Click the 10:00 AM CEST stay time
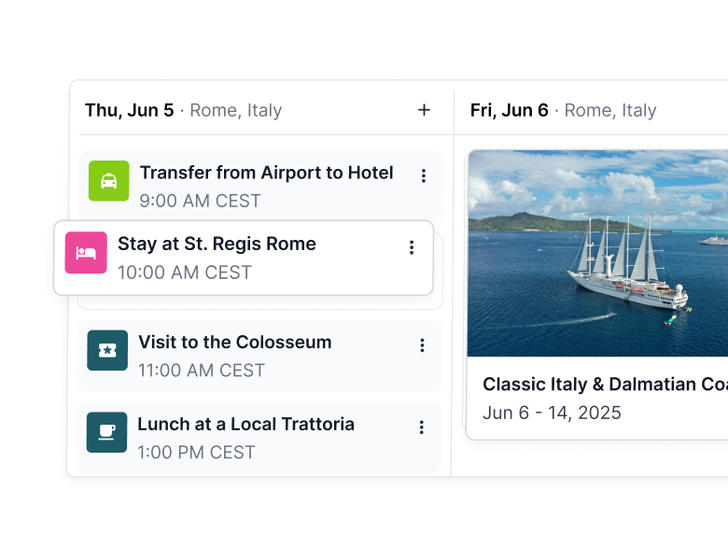728x560 pixels. [185, 273]
